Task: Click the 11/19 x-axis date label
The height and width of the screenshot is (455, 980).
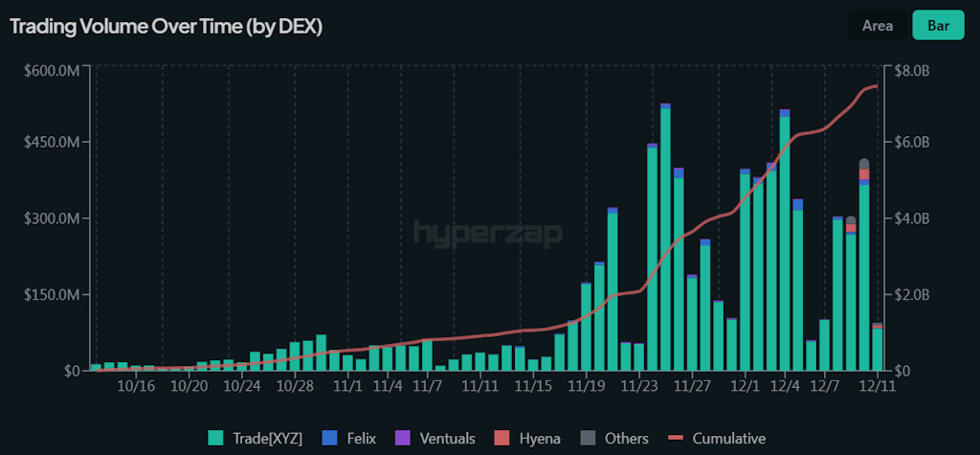Action: pos(585,386)
